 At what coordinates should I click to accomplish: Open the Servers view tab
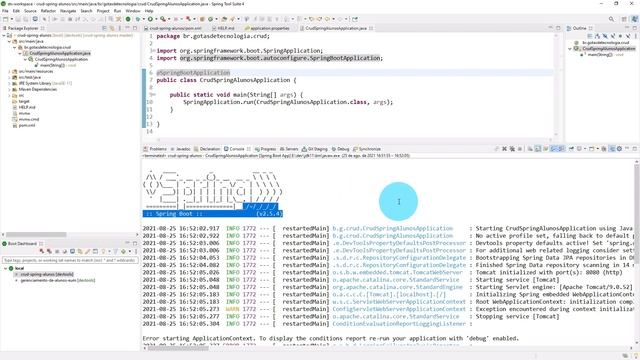pos(289,149)
